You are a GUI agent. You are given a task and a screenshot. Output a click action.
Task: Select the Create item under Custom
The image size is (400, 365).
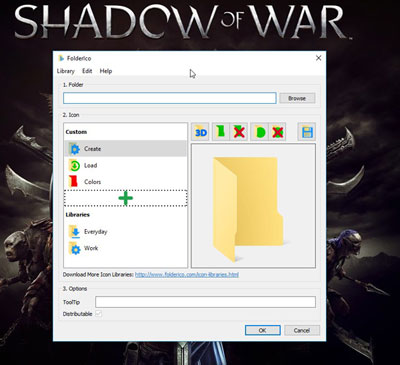(125, 149)
